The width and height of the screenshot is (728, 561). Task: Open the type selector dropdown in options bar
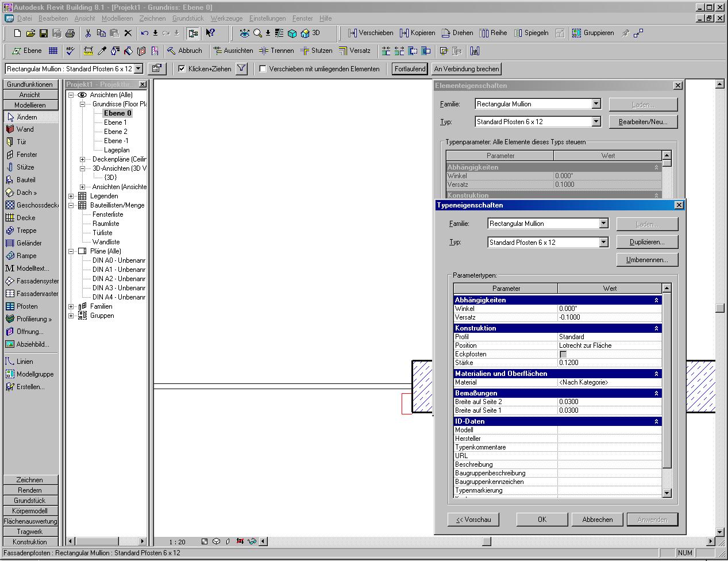pyautogui.click(x=138, y=69)
